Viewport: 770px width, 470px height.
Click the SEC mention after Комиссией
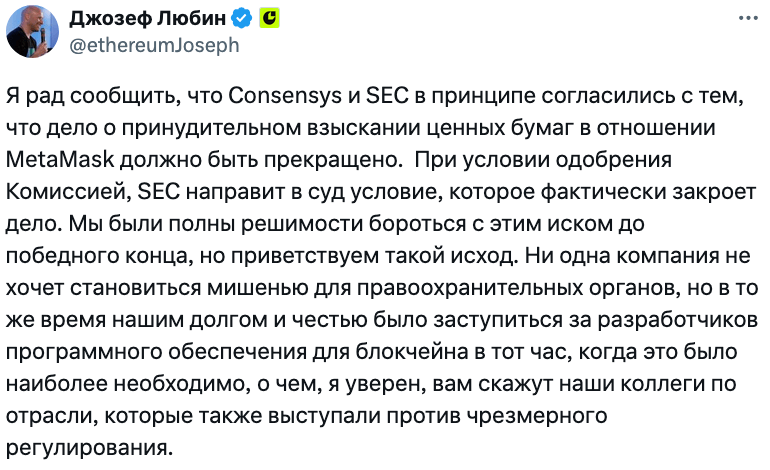[x=159, y=192]
